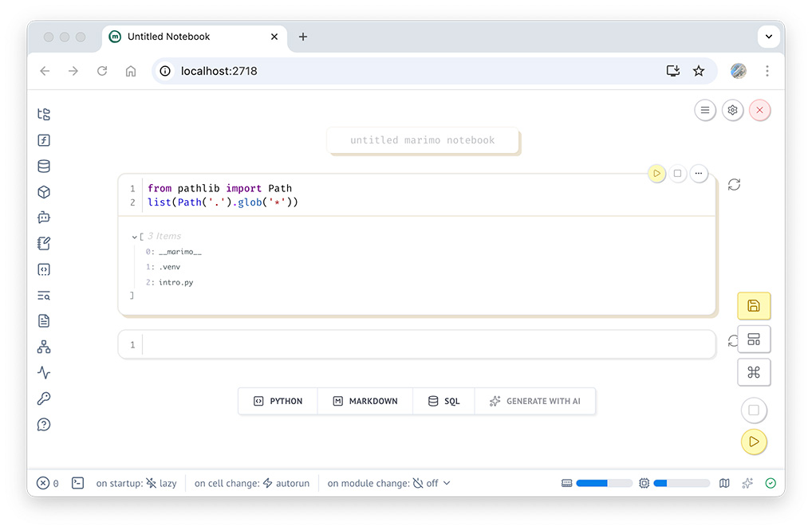Click the save notebook button
Viewport: 812px width, 530px height.
point(753,306)
